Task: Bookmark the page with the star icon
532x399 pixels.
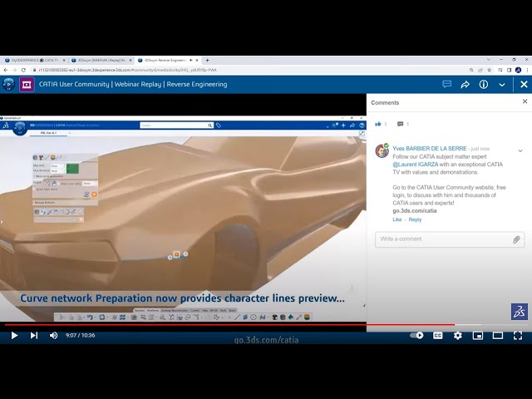Action: click(x=490, y=70)
